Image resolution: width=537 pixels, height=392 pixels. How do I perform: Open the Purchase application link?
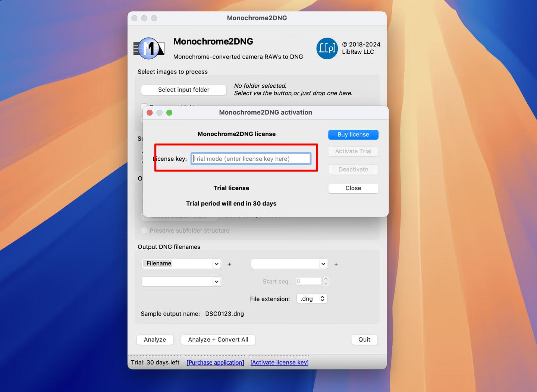215,363
